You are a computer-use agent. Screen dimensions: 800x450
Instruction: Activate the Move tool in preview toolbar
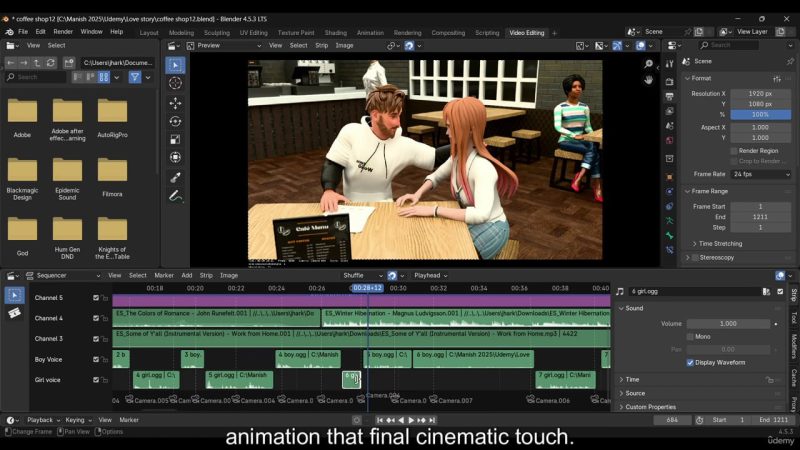click(x=175, y=102)
